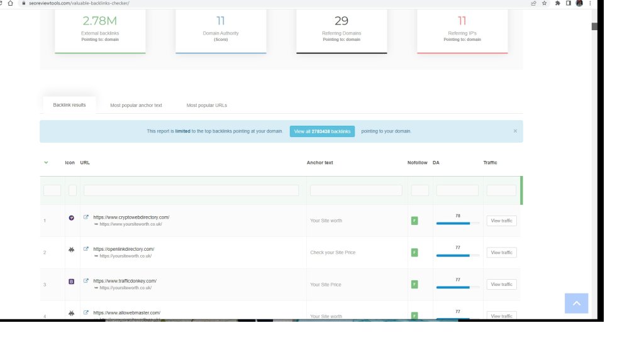Open https://openlinkdirectory.com/ link
The image size is (644, 362).
(x=124, y=249)
